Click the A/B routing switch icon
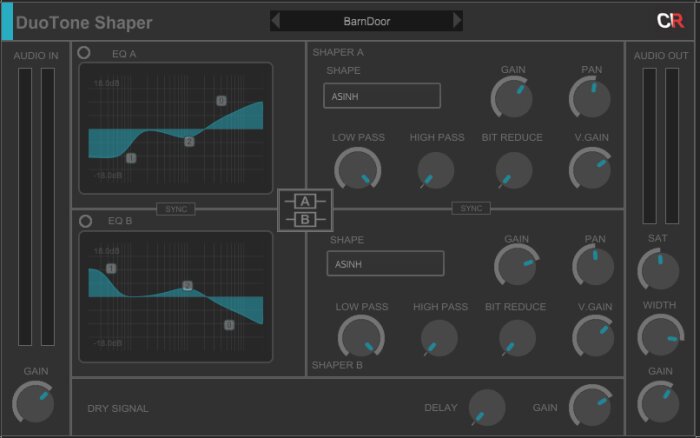Screen dimensions: 700x438 pyautogui.click(x=305, y=210)
